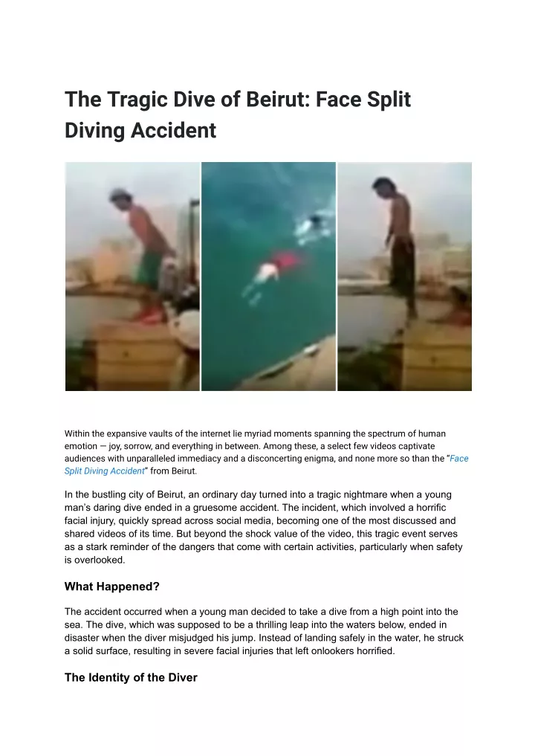Click the words "from Beirut." after the link
The height and width of the screenshot is (756, 535).
pyautogui.click(x=174, y=471)
